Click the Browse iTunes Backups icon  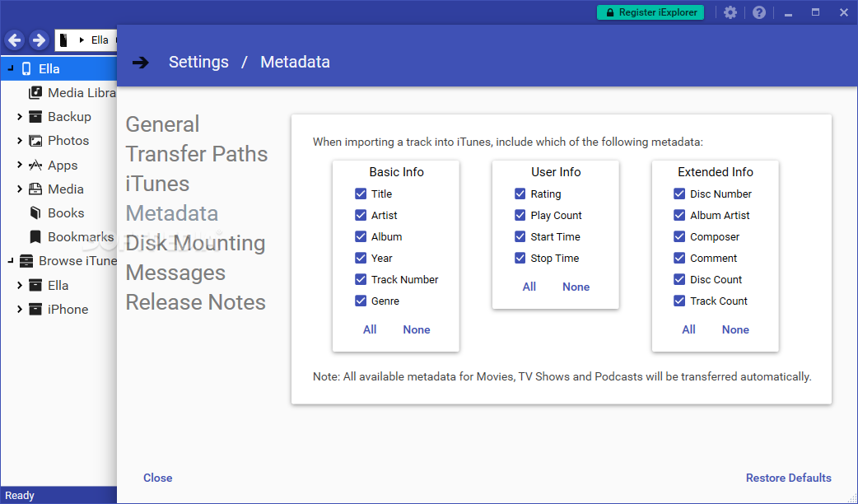(26, 261)
